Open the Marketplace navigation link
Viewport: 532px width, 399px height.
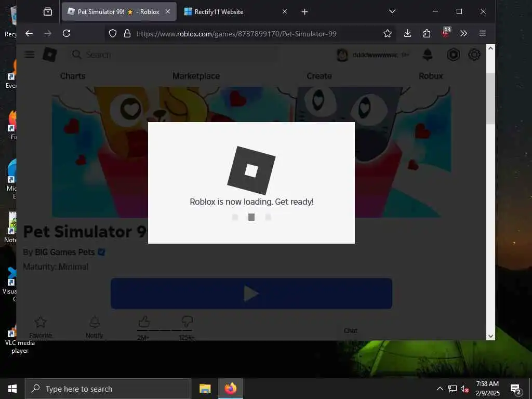pos(196,76)
